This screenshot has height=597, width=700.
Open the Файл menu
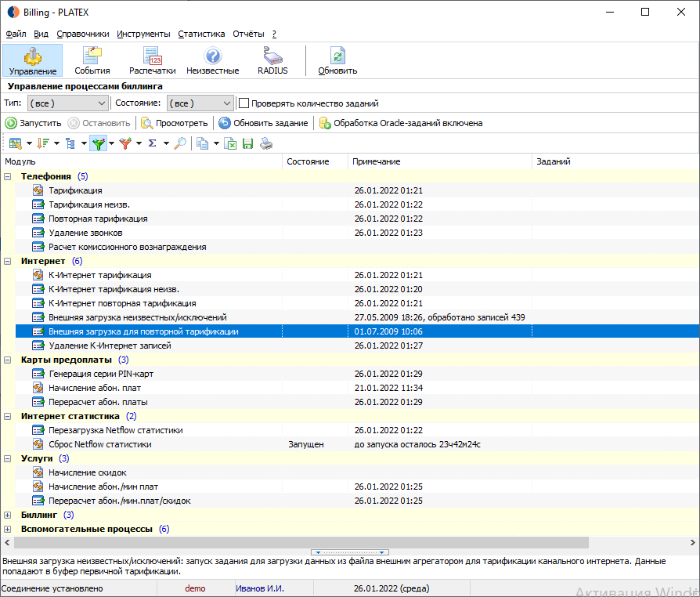(16, 34)
